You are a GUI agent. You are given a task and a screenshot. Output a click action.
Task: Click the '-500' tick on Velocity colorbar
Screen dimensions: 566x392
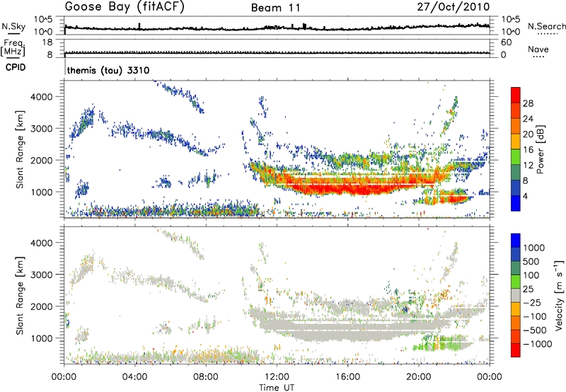point(535,330)
